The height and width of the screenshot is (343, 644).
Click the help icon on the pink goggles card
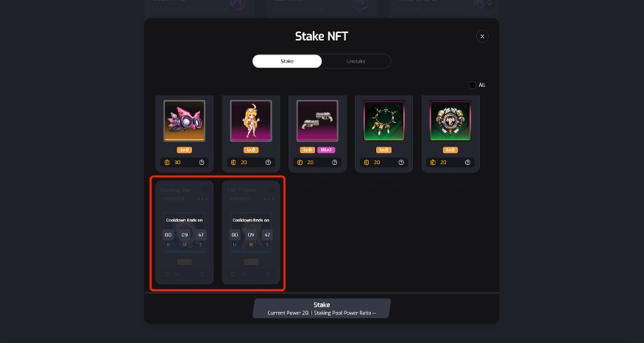[x=202, y=162]
